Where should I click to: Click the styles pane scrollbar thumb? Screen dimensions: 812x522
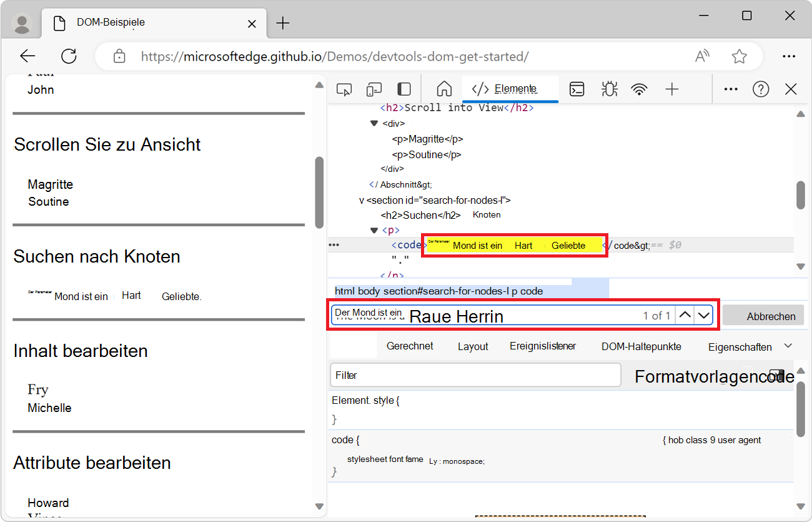tap(801, 409)
